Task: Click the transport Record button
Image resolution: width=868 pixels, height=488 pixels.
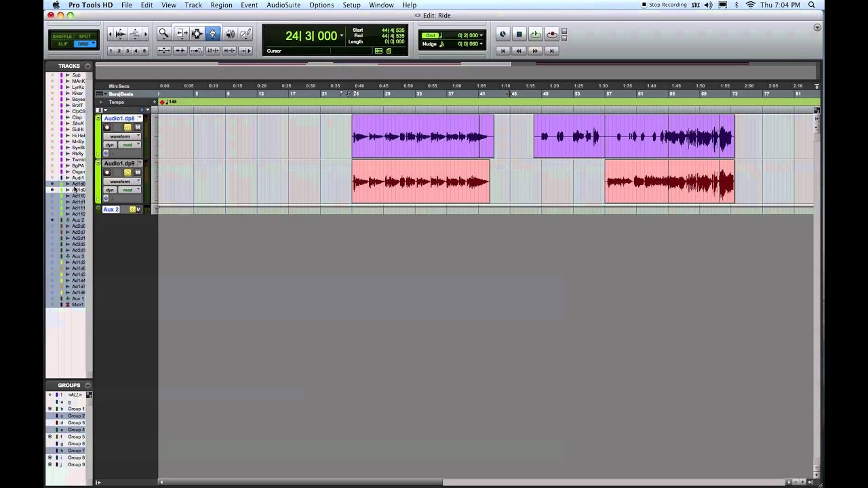Action: click(552, 34)
